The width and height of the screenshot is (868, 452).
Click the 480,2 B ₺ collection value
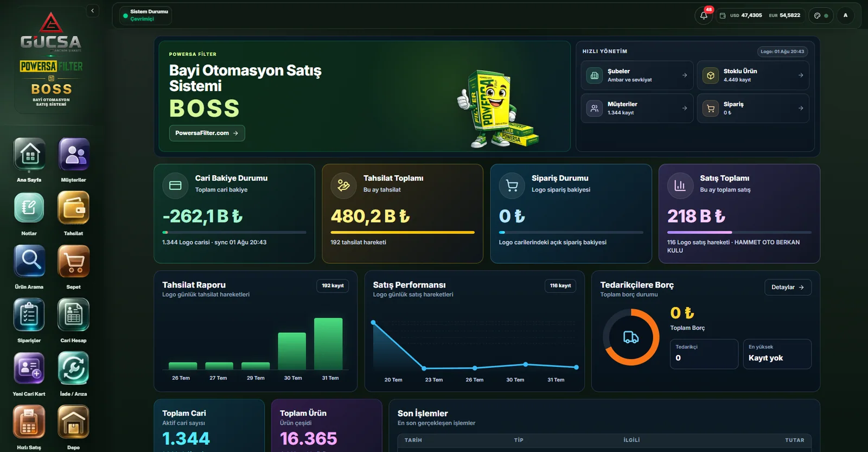[x=370, y=217]
